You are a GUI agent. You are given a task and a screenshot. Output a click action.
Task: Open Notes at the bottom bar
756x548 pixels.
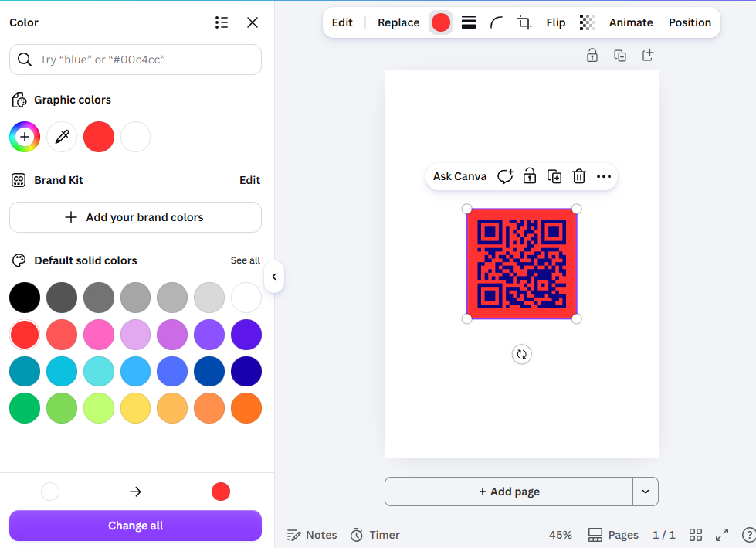coord(312,535)
